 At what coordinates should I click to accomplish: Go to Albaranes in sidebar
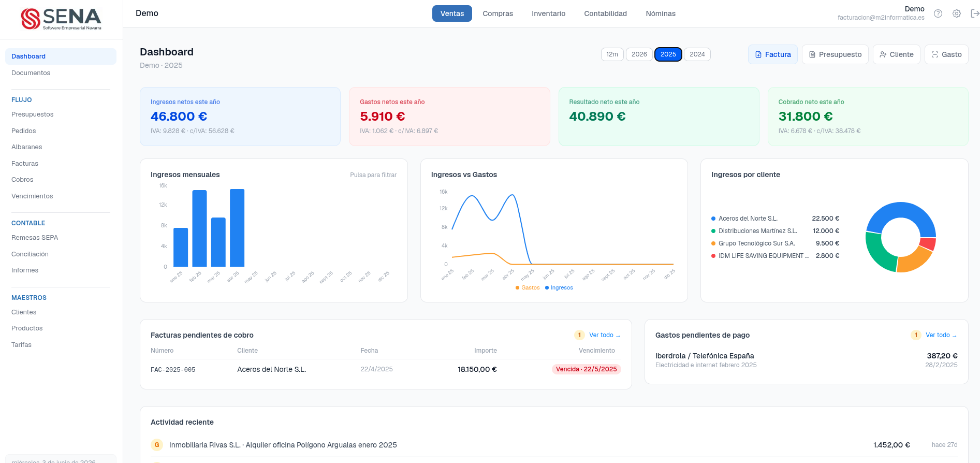point(61,147)
